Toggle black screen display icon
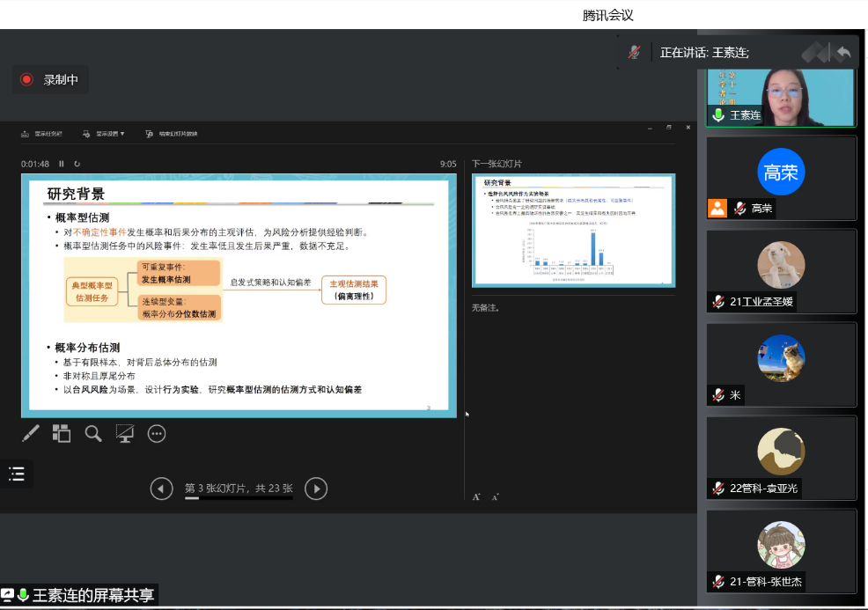This screenshot has height=610, width=868. pos(124,433)
